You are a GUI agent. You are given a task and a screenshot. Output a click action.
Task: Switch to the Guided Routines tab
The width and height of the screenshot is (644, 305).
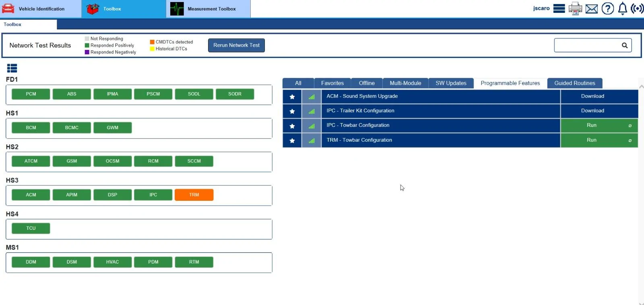coord(574,83)
